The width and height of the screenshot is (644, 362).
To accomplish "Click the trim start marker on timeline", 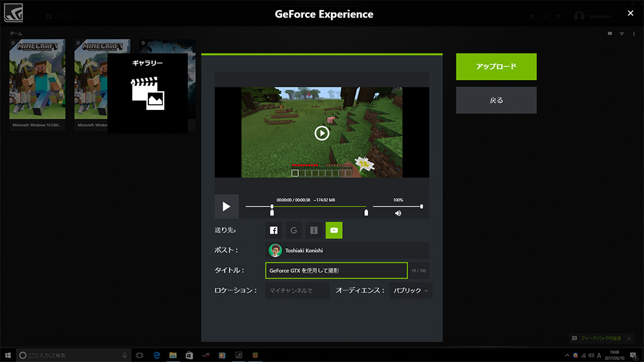I will tap(272, 212).
